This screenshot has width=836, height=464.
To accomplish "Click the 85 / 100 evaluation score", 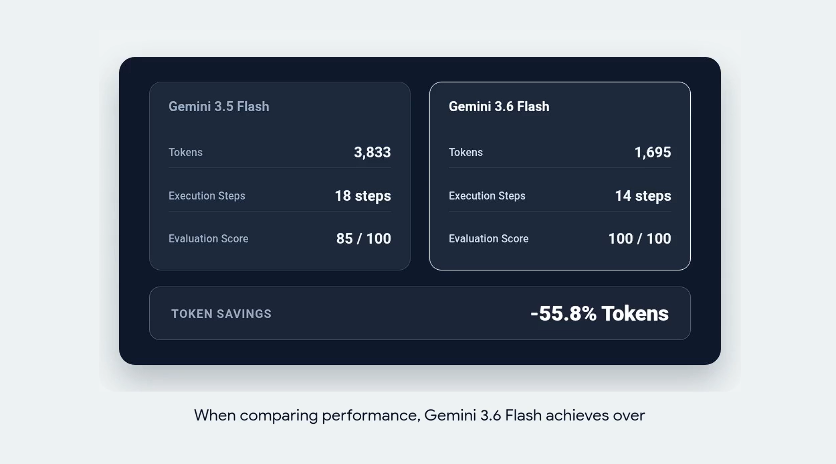I will click(x=364, y=239).
